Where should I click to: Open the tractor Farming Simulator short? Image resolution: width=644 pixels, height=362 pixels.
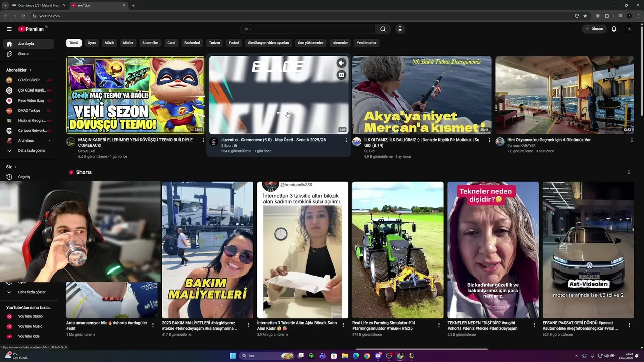(398, 250)
